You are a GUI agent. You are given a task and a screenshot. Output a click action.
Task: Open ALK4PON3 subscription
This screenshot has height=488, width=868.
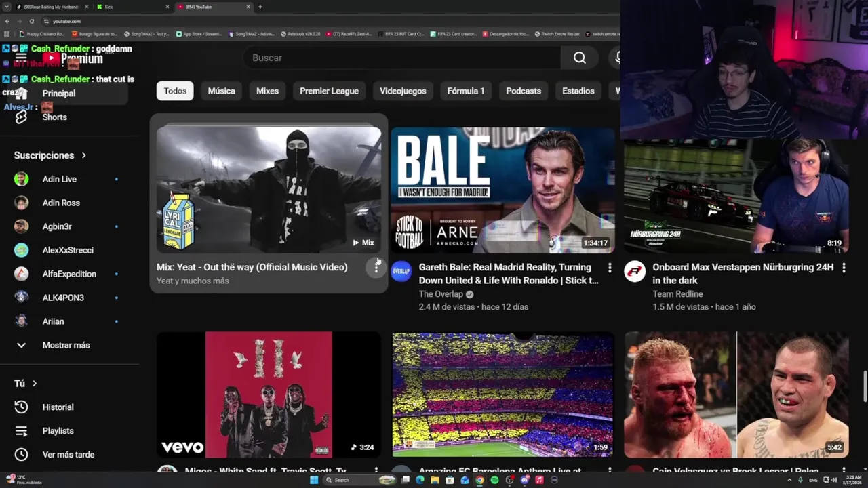(x=69, y=298)
